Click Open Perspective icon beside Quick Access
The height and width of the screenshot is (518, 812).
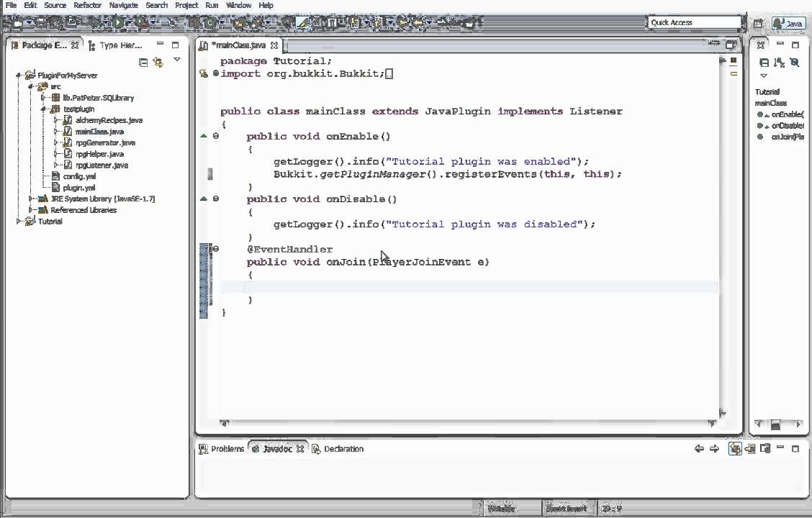pyautogui.click(x=758, y=23)
